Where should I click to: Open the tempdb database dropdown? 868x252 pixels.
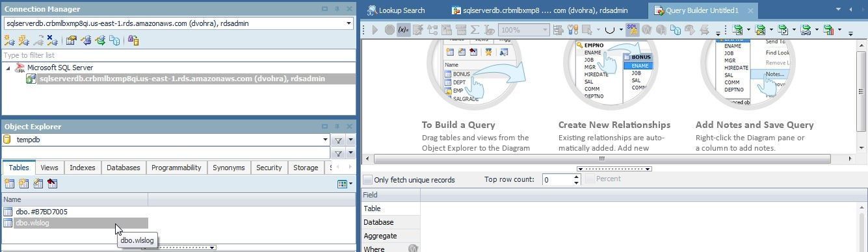(x=325, y=140)
